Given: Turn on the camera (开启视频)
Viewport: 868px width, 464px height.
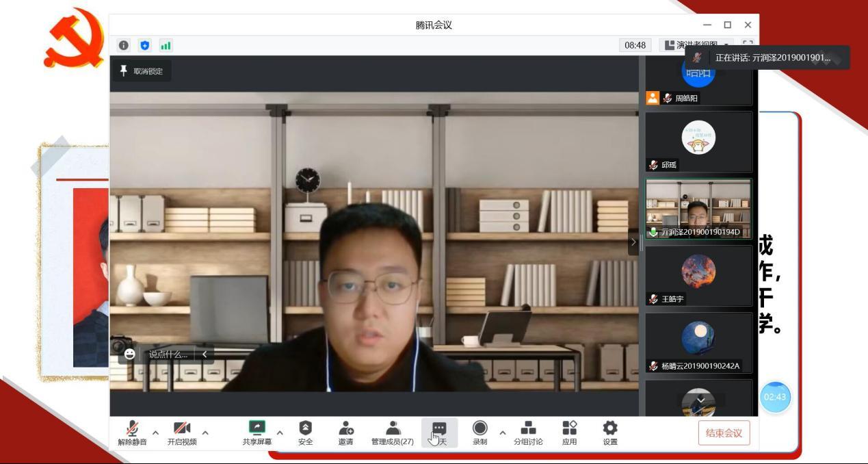Looking at the screenshot, I should (x=182, y=433).
